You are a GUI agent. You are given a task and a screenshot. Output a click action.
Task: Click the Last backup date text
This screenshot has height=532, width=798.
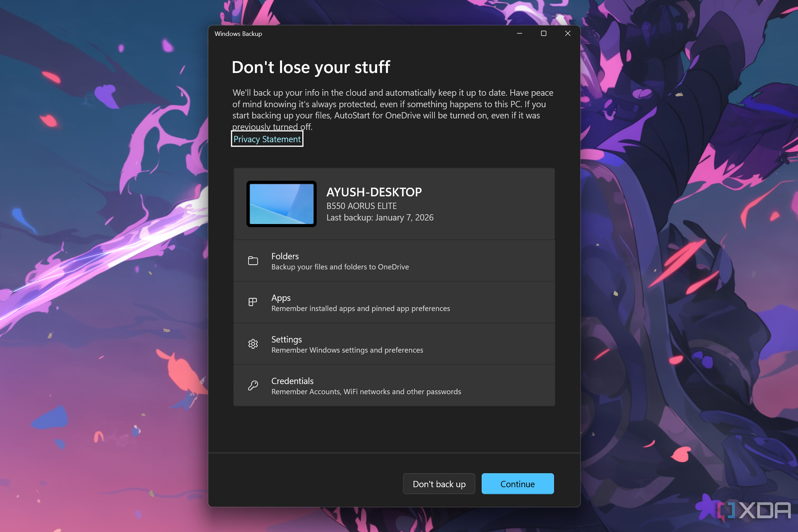(x=380, y=217)
